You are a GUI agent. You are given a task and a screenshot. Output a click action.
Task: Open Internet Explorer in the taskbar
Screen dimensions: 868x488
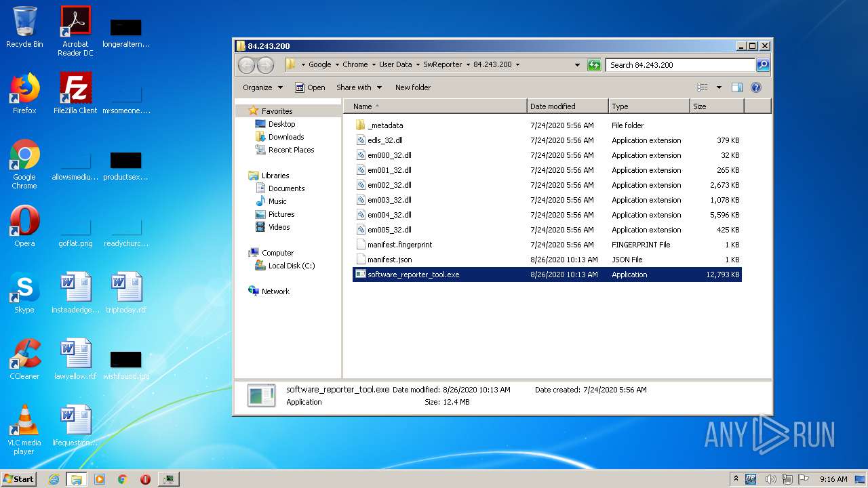pyautogui.click(x=54, y=479)
